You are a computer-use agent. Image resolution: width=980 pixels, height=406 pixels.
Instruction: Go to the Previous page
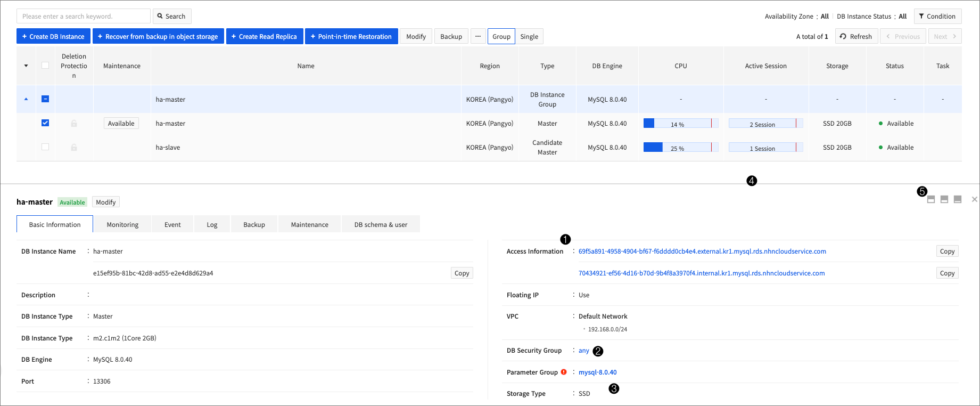coord(903,36)
